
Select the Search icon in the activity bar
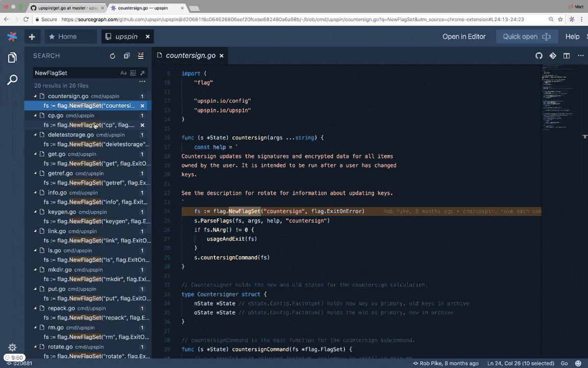12,80
